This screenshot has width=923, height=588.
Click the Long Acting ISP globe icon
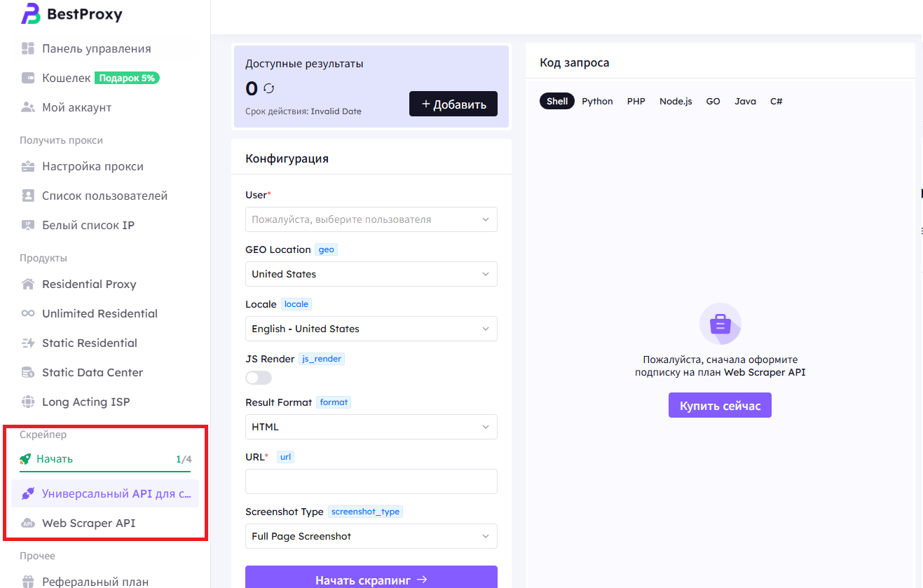(28, 402)
